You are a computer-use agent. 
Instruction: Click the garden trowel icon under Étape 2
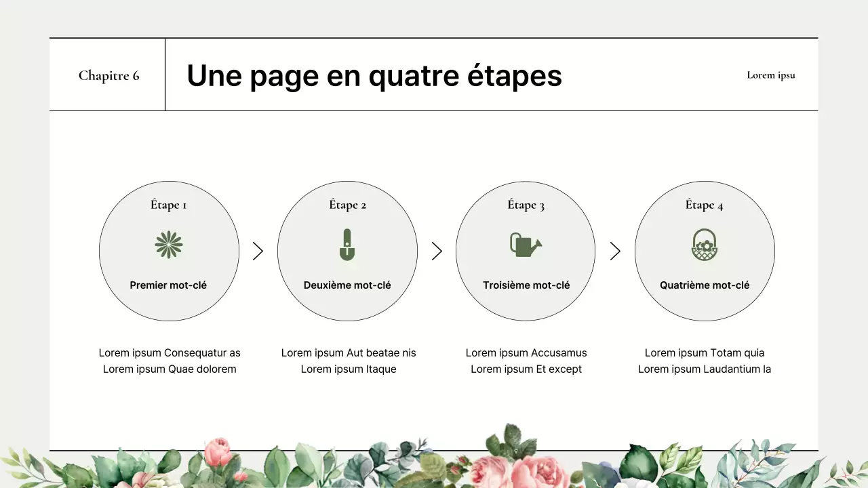coord(347,245)
